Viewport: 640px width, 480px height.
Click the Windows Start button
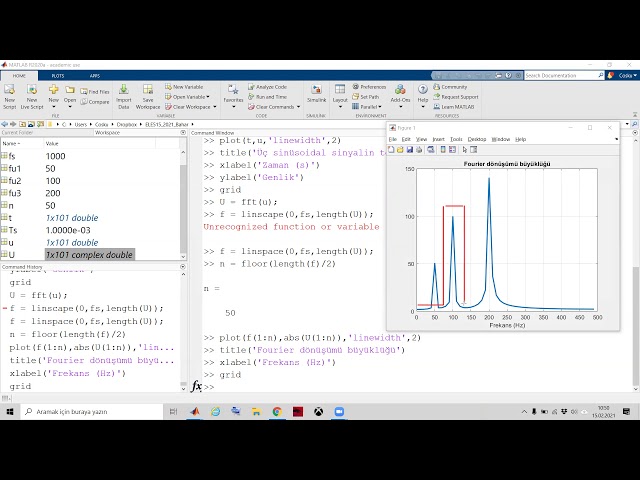[10, 411]
